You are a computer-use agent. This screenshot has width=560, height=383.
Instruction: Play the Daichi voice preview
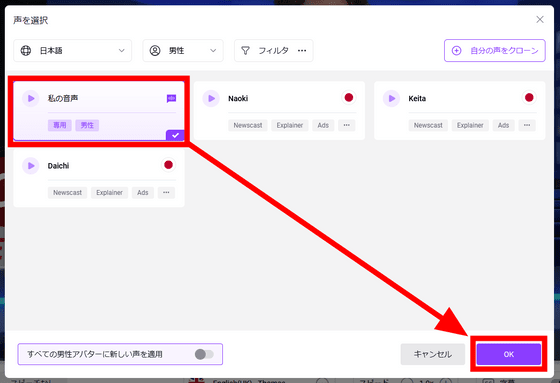[31, 166]
